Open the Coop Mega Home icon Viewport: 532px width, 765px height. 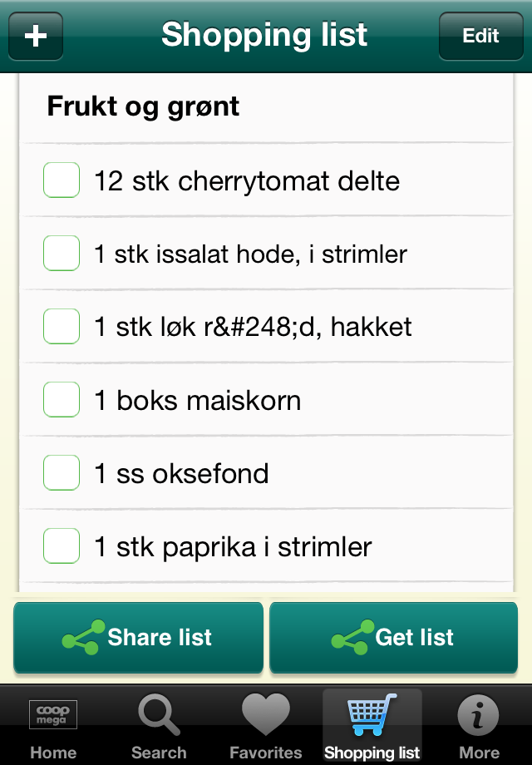[x=53, y=715]
